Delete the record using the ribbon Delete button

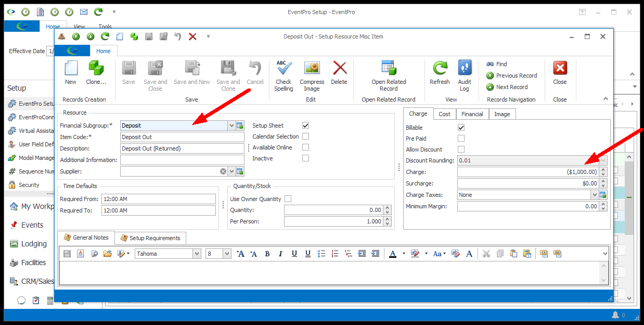pyautogui.click(x=339, y=72)
